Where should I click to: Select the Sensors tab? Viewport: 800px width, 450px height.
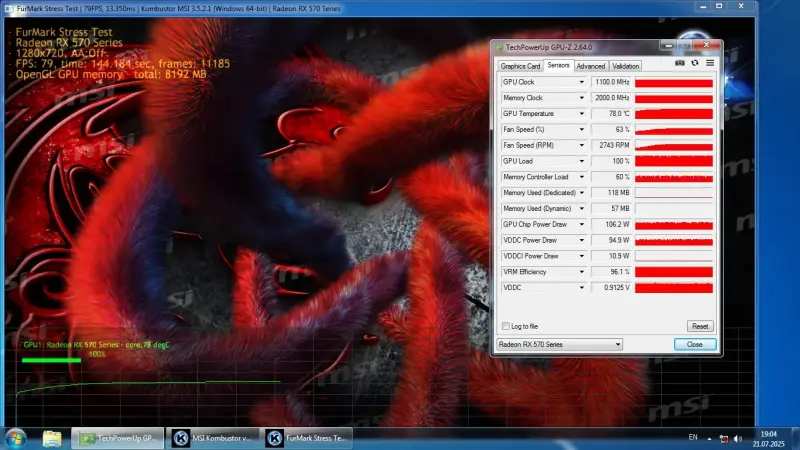point(558,65)
